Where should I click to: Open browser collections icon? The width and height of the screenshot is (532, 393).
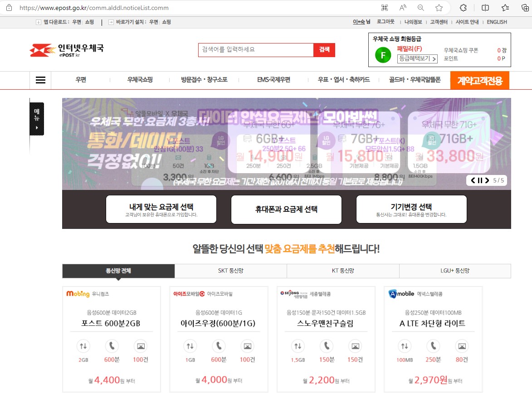click(525, 7)
